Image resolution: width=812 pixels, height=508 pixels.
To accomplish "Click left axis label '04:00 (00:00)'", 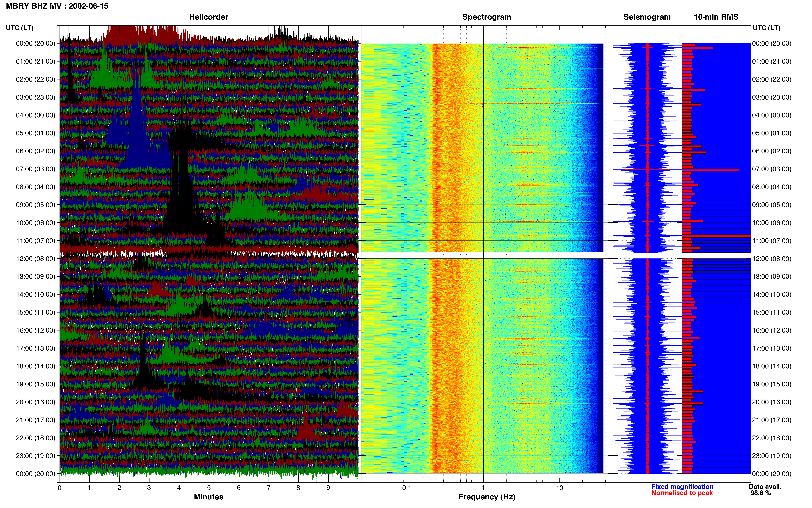I will [x=36, y=115].
